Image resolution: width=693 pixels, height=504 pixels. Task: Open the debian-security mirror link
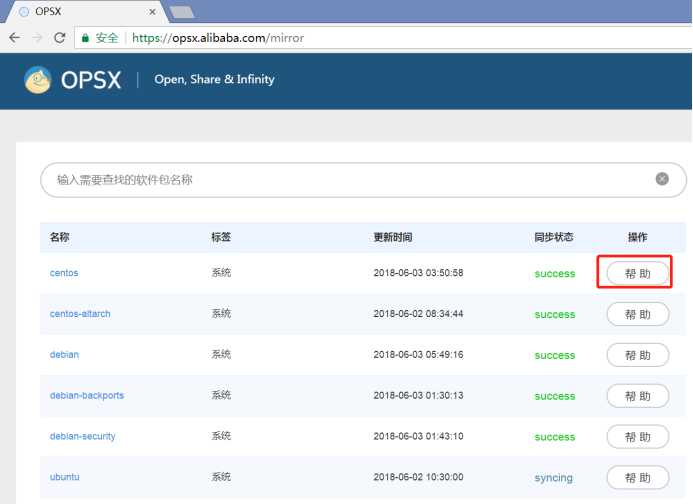point(82,436)
